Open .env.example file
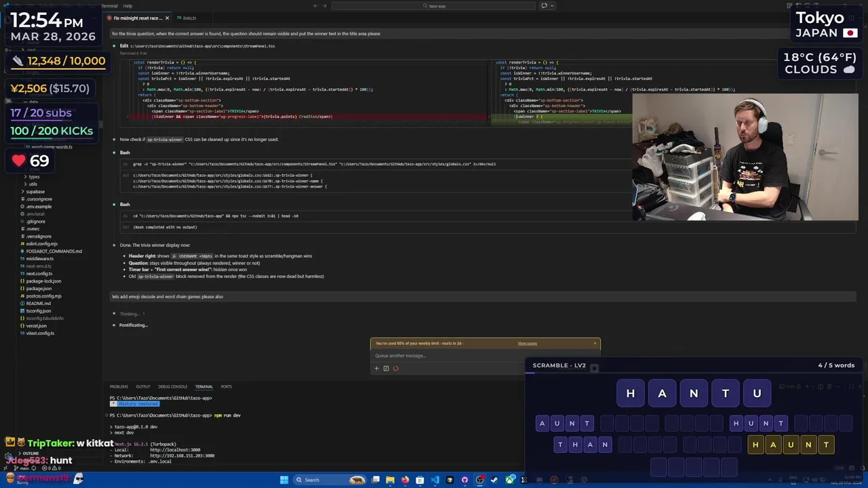Image resolution: width=868 pixels, height=488 pixels. point(39,207)
